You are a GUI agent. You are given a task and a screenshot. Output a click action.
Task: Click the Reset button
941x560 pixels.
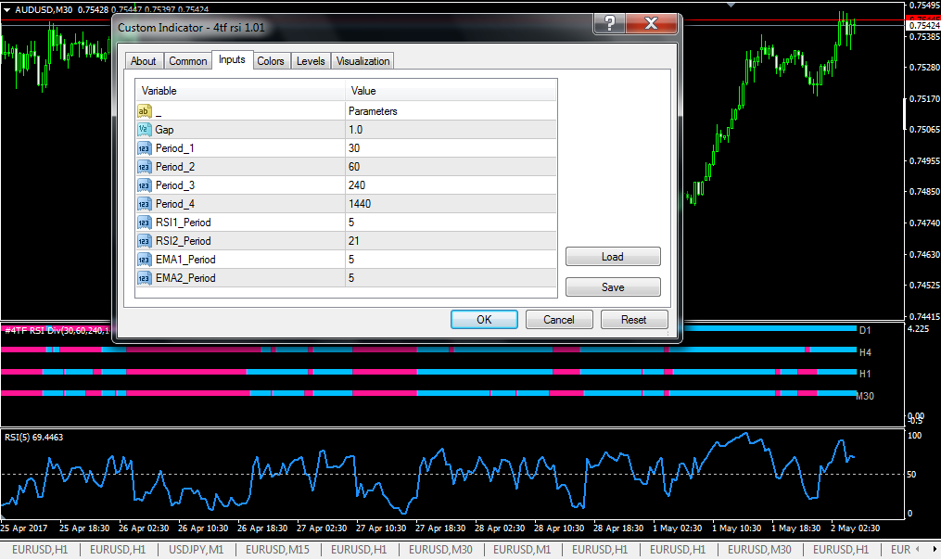634,319
